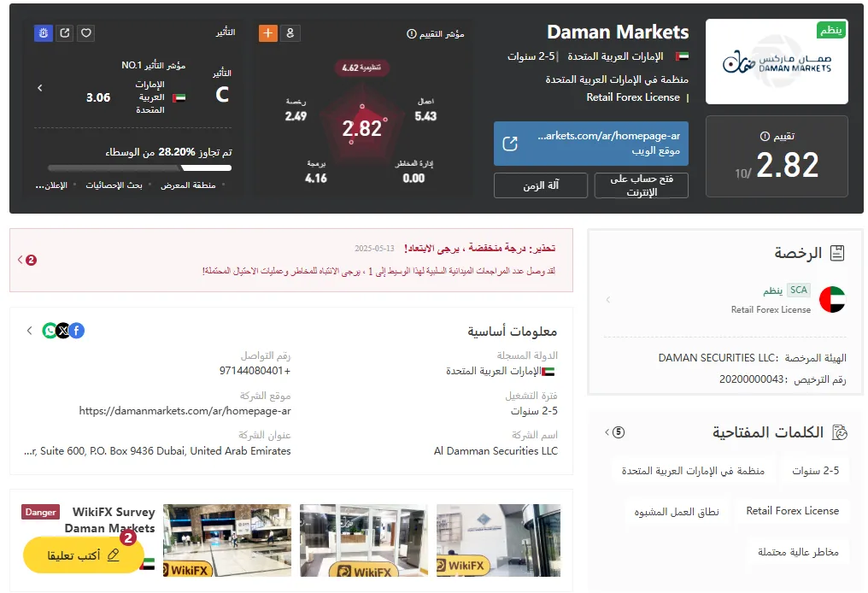Click مخاطر عالية محتملة keyword tag
The image size is (868, 593).
click(x=798, y=552)
